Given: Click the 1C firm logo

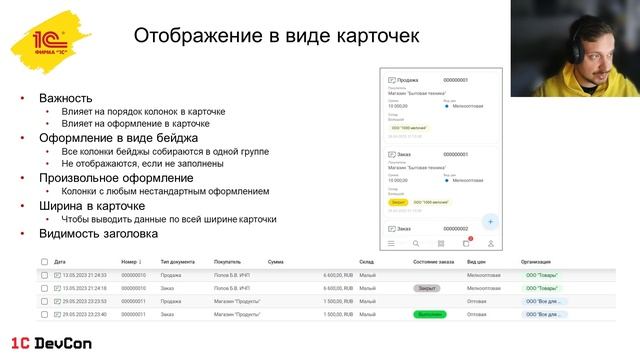Looking at the screenshot, I should click(50, 42).
